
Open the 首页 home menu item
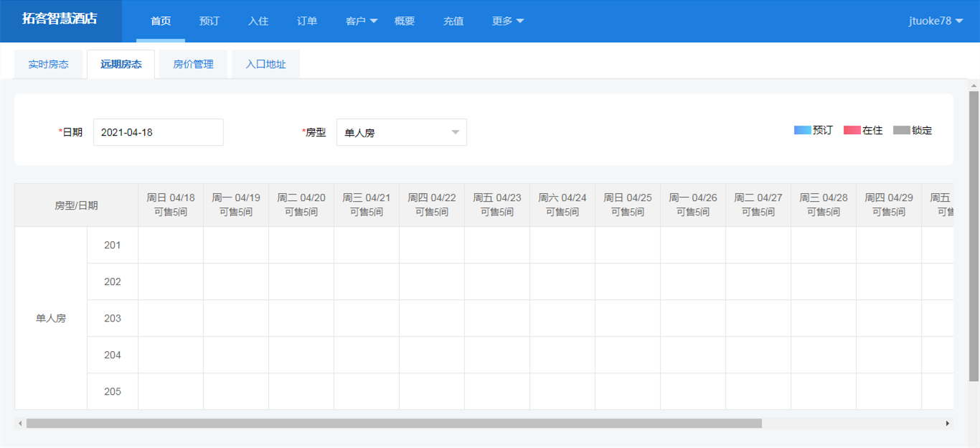pyautogui.click(x=161, y=21)
